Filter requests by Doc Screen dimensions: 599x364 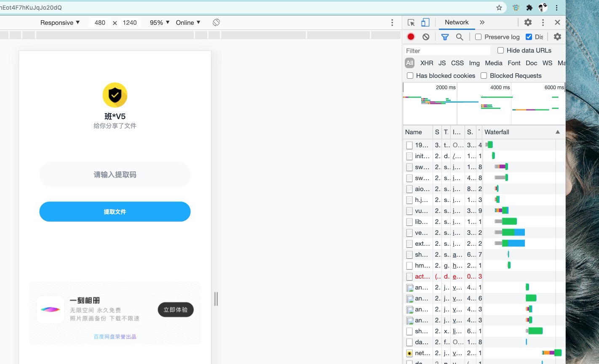532,63
